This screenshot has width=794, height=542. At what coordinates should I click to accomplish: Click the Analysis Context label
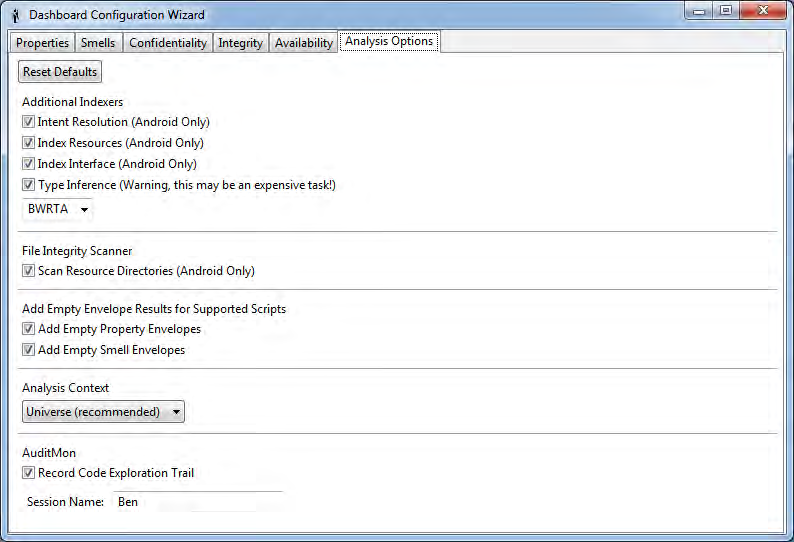click(x=65, y=388)
